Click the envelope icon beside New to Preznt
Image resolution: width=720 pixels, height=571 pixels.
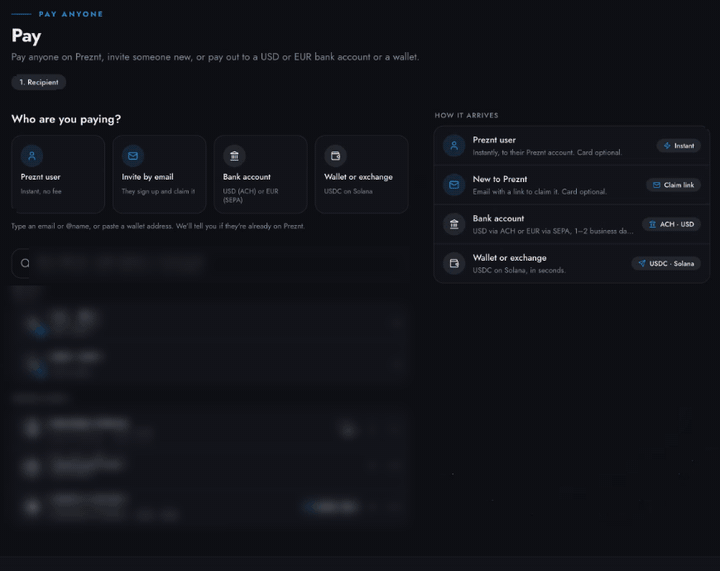pyautogui.click(x=454, y=185)
